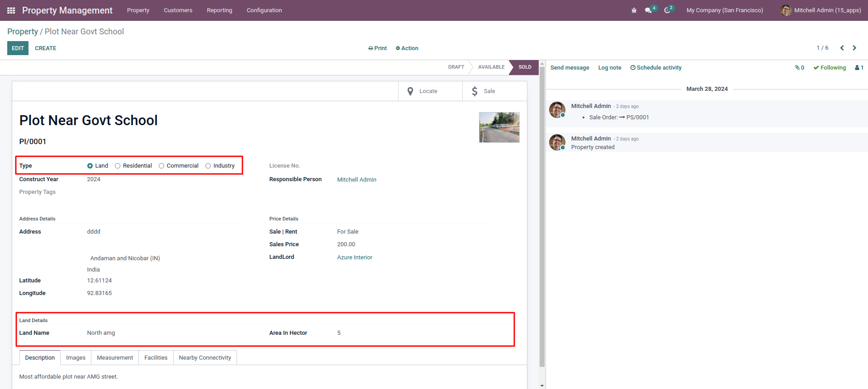Click the Locate map pin icon
This screenshot has width=868, height=389.
[410, 91]
